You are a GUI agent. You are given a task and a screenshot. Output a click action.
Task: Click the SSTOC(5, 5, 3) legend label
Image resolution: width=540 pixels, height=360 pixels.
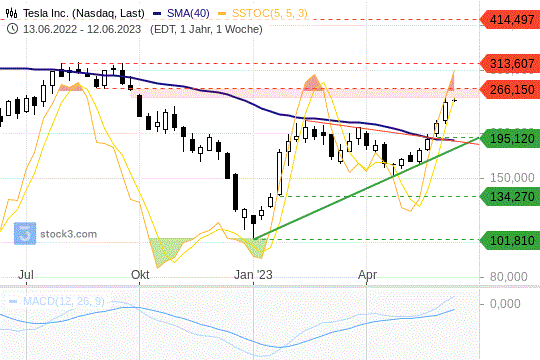270,13
